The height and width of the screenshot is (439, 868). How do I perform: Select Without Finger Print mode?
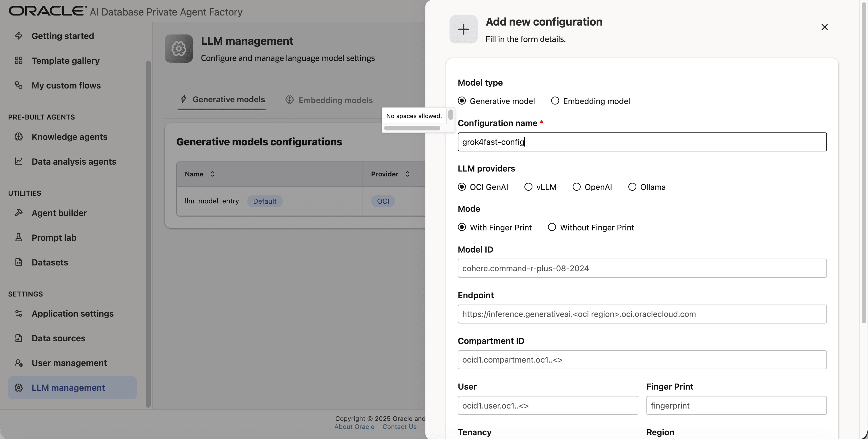tap(552, 227)
